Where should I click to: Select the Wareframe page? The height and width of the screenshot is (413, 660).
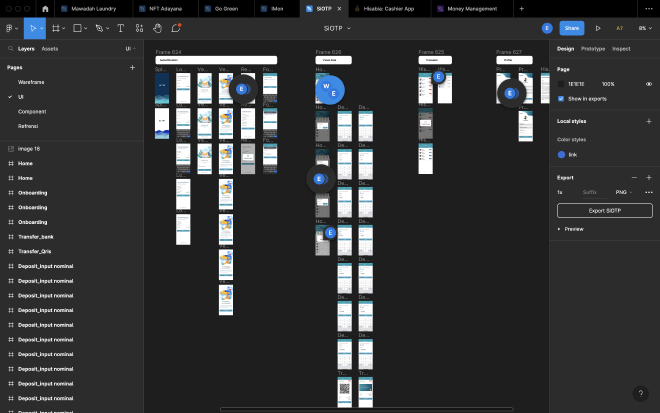(x=31, y=82)
